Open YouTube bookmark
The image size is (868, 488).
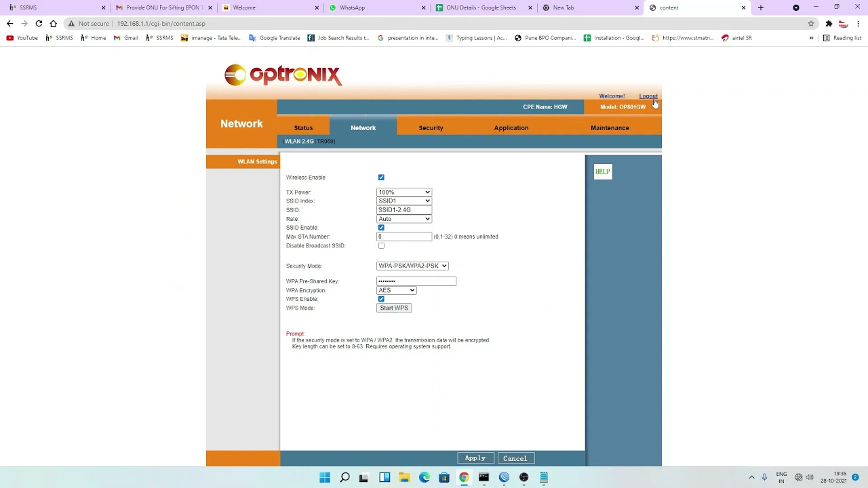click(22, 38)
